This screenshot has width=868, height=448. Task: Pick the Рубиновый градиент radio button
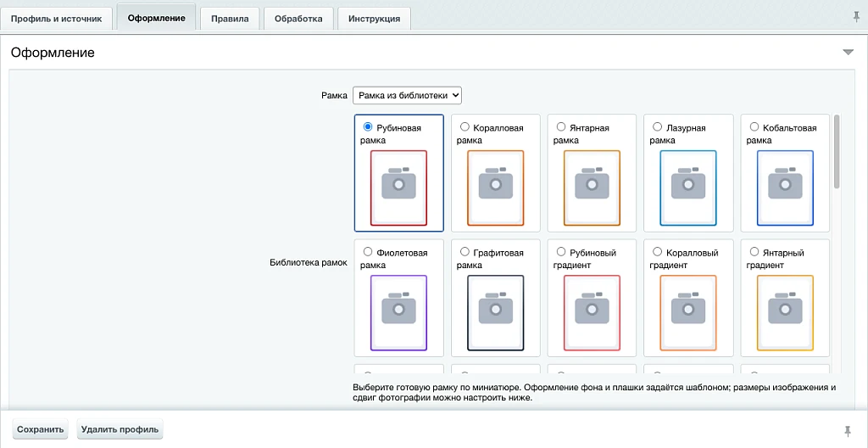[561, 252]
